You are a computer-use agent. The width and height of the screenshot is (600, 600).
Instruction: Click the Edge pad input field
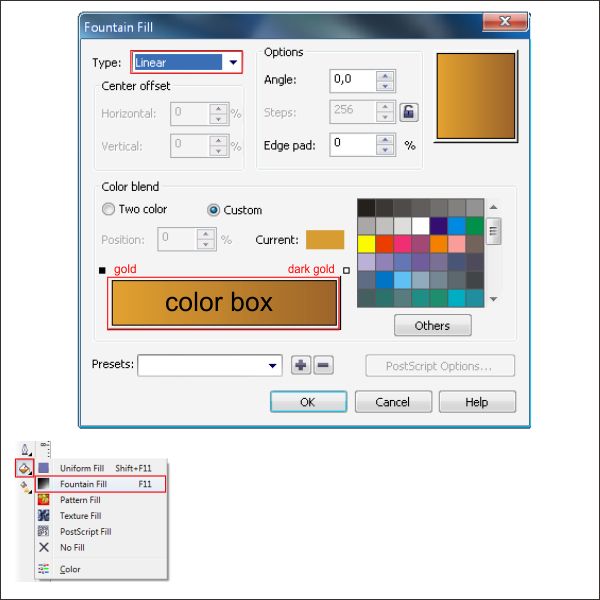pos(353,145)
